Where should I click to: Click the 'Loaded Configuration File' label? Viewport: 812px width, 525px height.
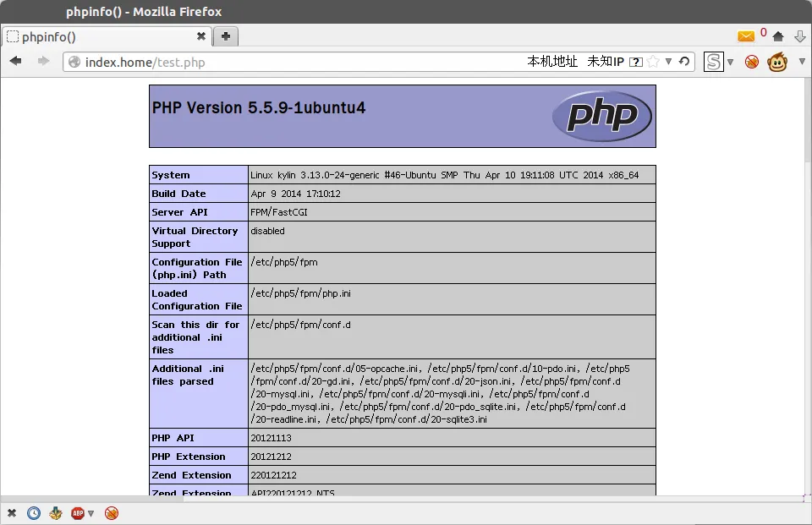pyautogui.click(x=197, y=300)
